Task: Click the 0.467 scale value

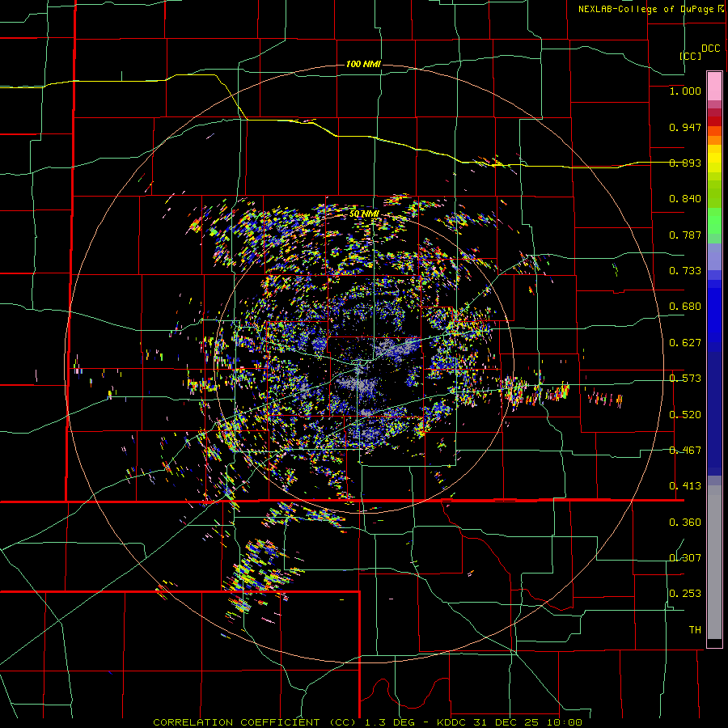Action: (x=685, y=451)
